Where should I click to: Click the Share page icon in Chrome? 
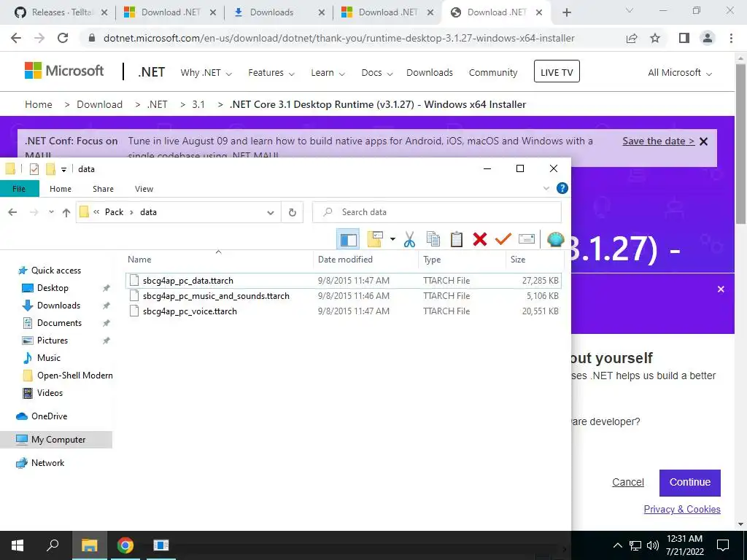(x=632, y=38)
